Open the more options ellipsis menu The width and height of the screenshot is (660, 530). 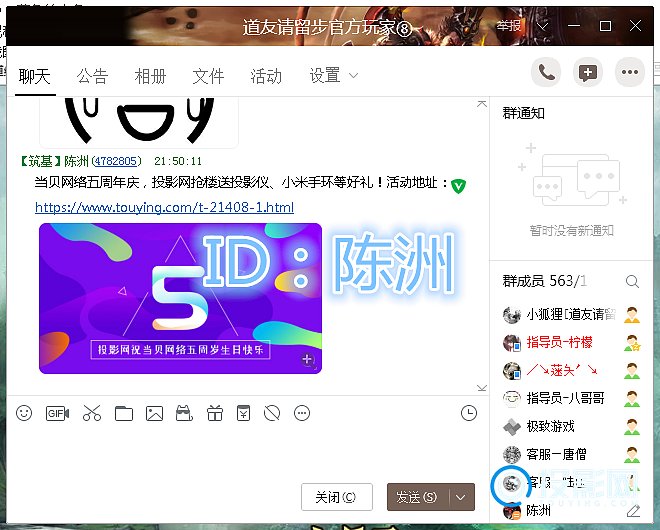tap(630, 73)
